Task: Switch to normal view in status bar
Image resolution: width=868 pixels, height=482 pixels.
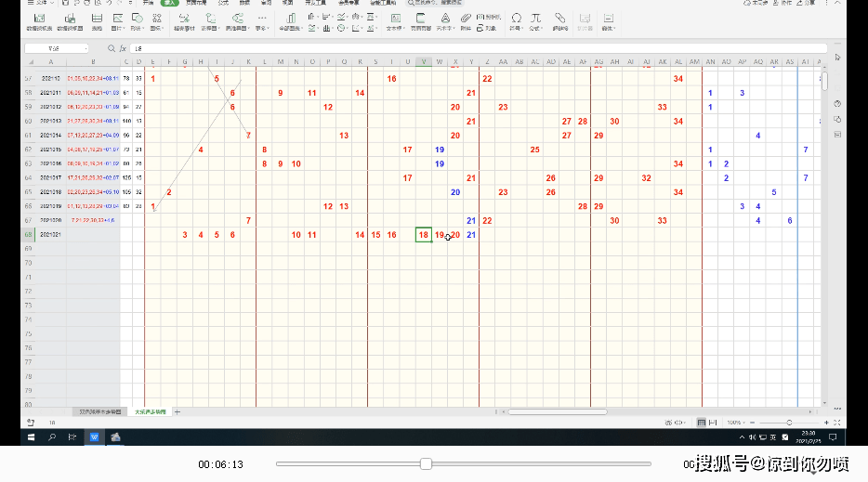Action: pyautogui.click(x=702, y=423)
